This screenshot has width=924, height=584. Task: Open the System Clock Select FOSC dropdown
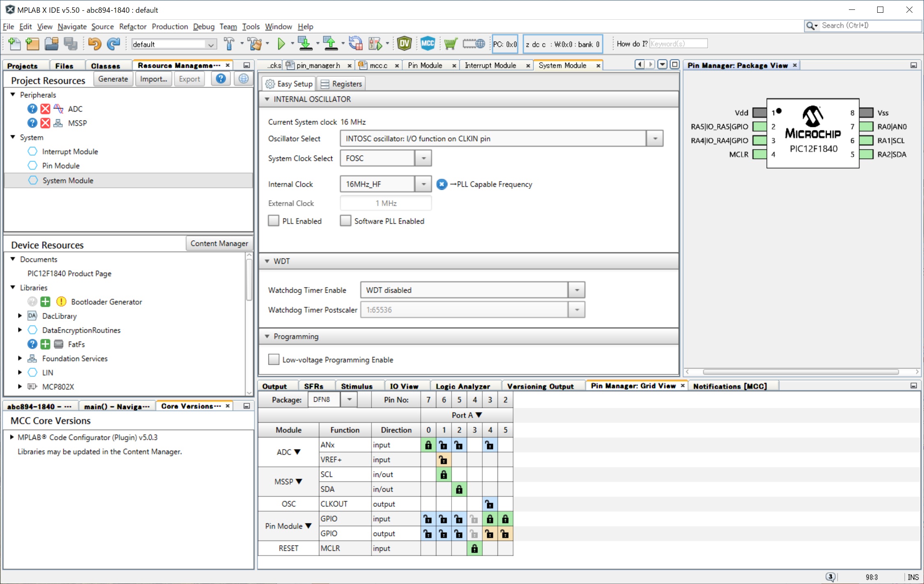tap(423, 158)
